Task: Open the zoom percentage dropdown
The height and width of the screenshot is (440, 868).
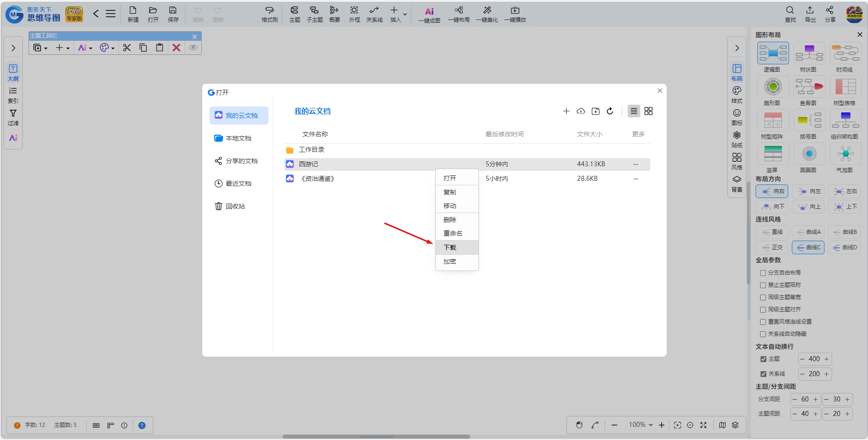Action: tap(641, 425)
